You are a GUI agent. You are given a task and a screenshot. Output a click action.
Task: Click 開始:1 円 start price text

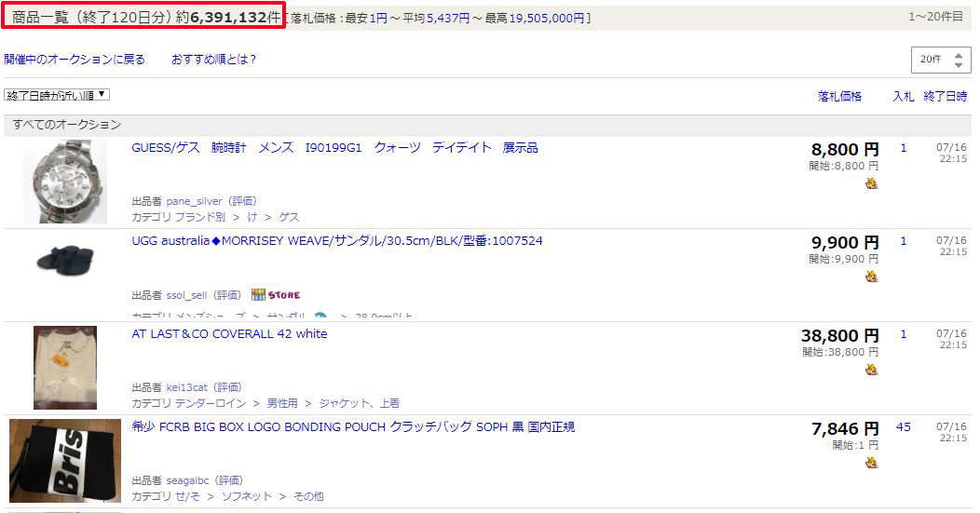click(x=855, y=445)
